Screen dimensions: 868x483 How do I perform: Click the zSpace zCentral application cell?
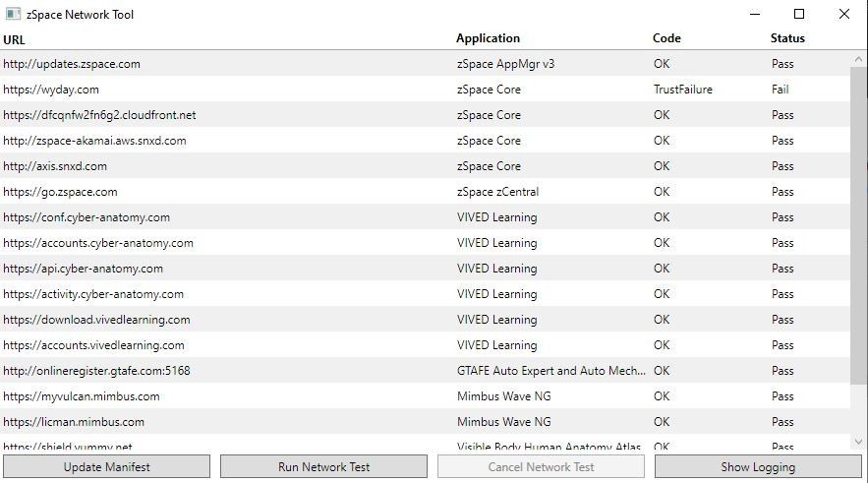(x=497, y=192)
